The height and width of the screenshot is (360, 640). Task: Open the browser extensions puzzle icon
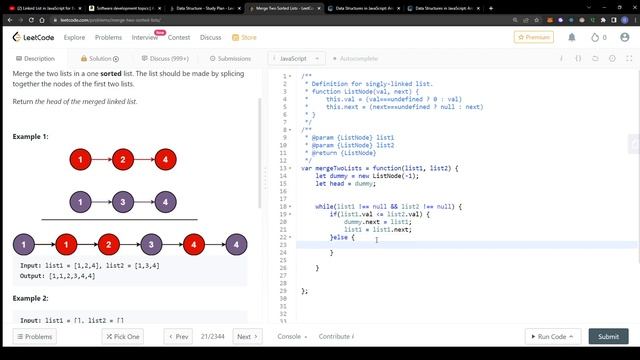pos(603,20)
